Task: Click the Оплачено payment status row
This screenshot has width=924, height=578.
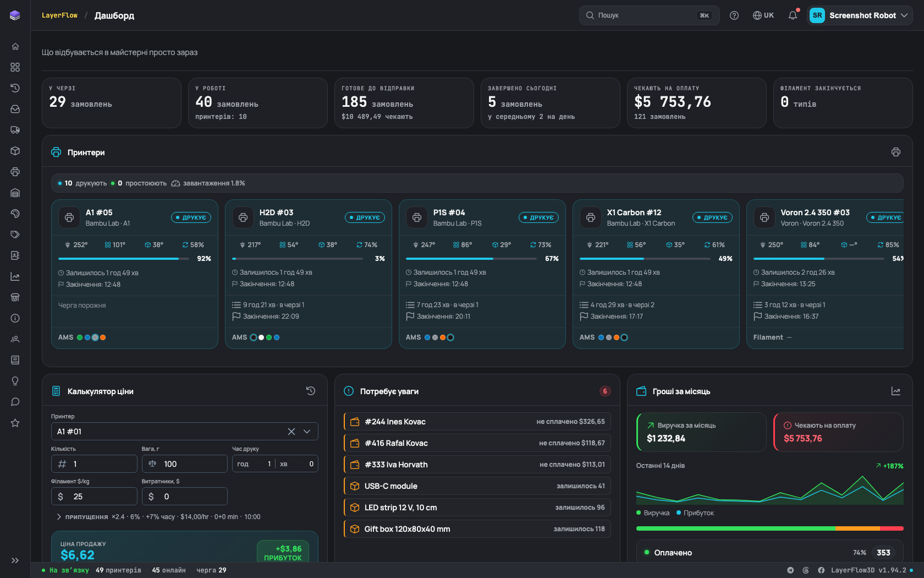Action: coord(770,552)
